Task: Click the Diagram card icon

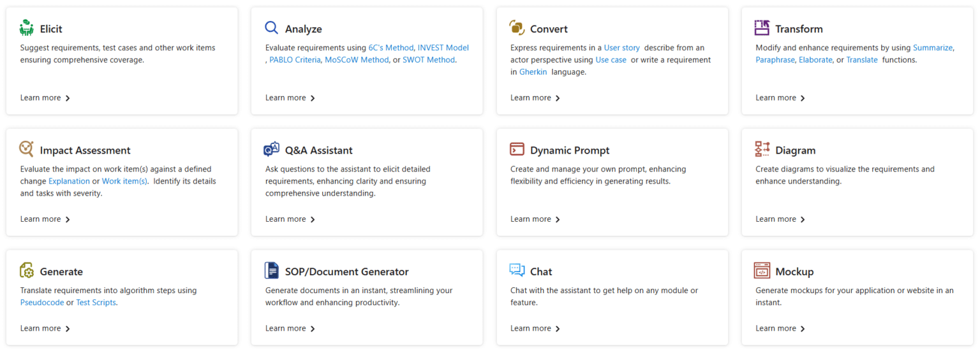Action: tap(762, 149)
